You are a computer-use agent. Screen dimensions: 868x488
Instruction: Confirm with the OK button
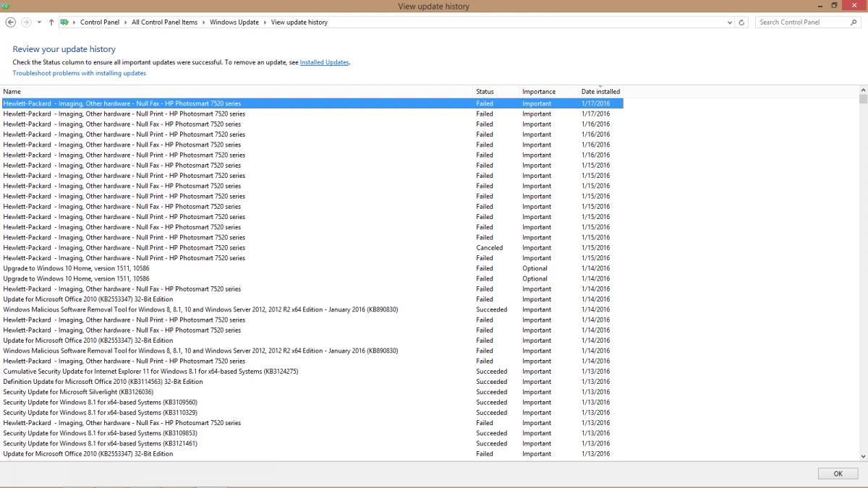pyautogui.click(x=838, y=474)
